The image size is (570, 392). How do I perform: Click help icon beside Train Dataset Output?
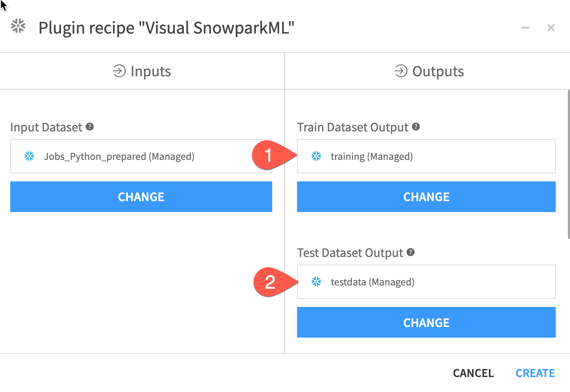coord(416,127)
